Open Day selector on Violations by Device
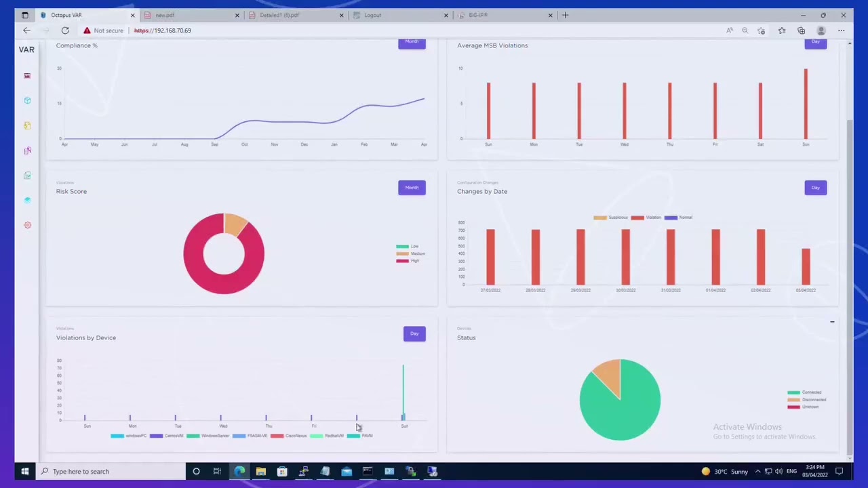 (x=414, y=333)
